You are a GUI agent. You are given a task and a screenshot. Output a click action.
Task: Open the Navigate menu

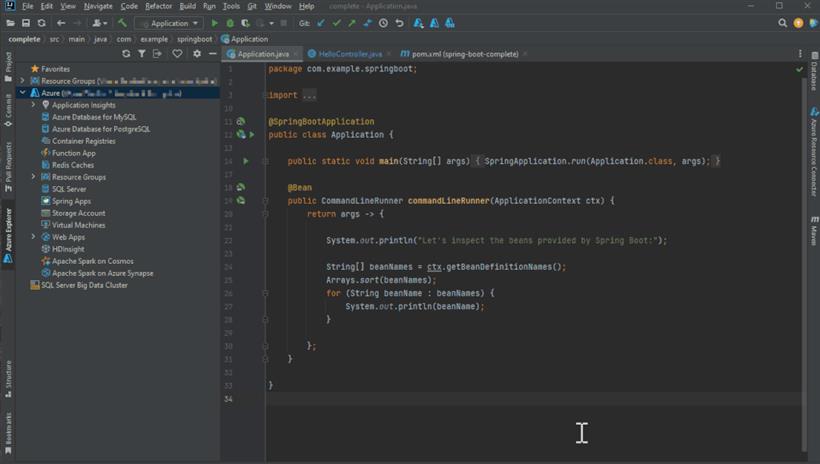(98, 6)
